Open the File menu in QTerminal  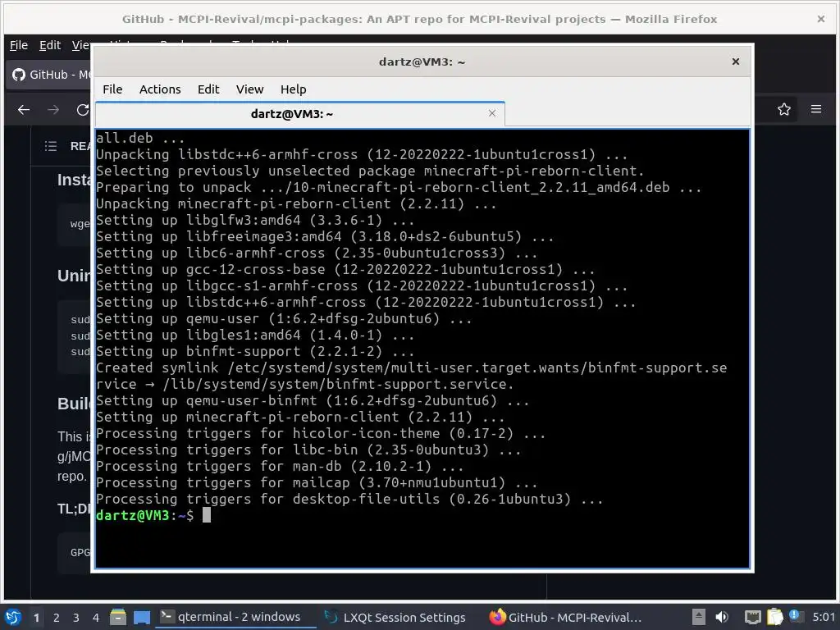pyautogui.click(x=112, y=89)
